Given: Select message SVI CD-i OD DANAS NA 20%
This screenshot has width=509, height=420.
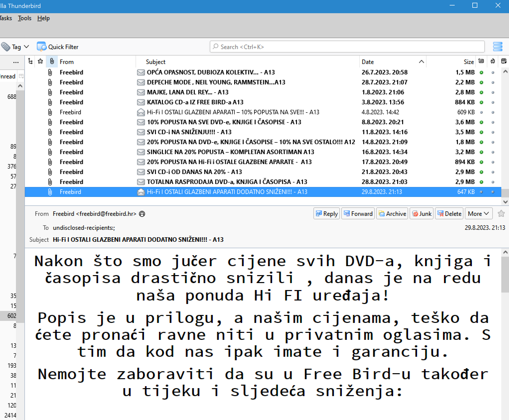Looking at the screenshot, I should click(x=263, y=172).
